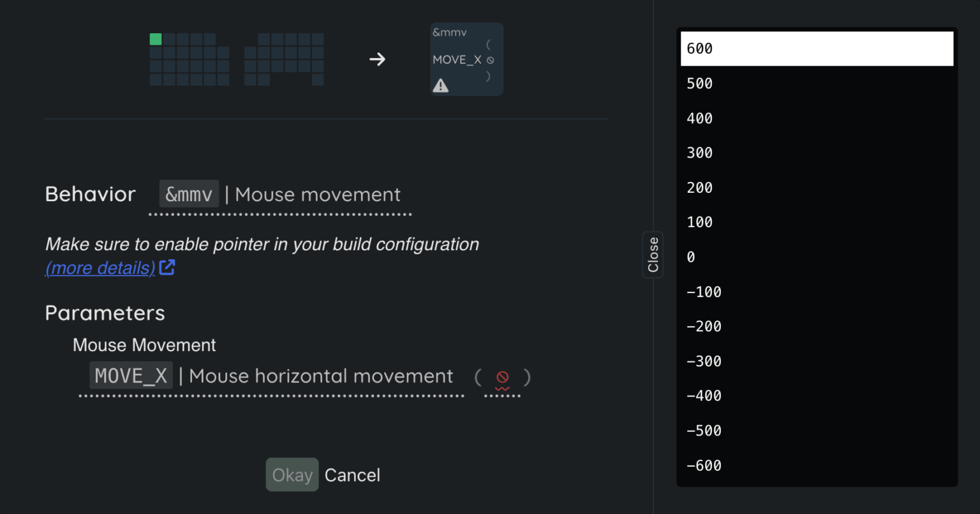The image size is (980, 514).
Task: Select the value 600 from the list
Action: coord(817,49)
